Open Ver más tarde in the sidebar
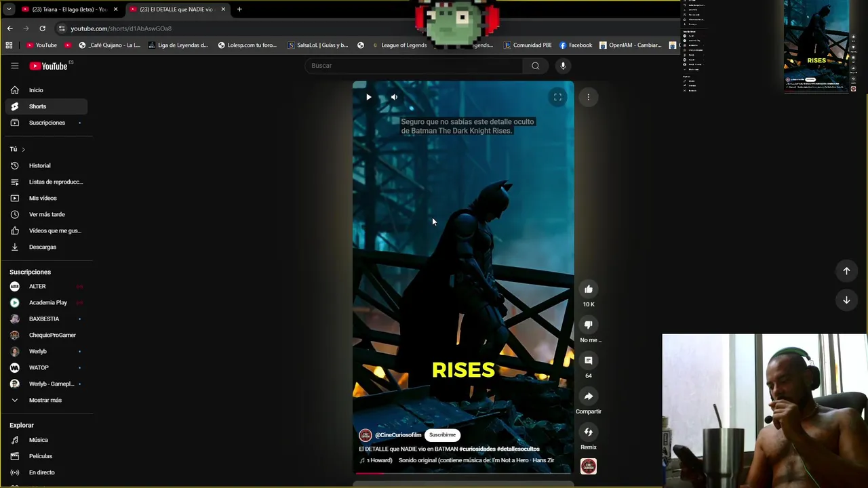868x488 pixels. [47, 214]
